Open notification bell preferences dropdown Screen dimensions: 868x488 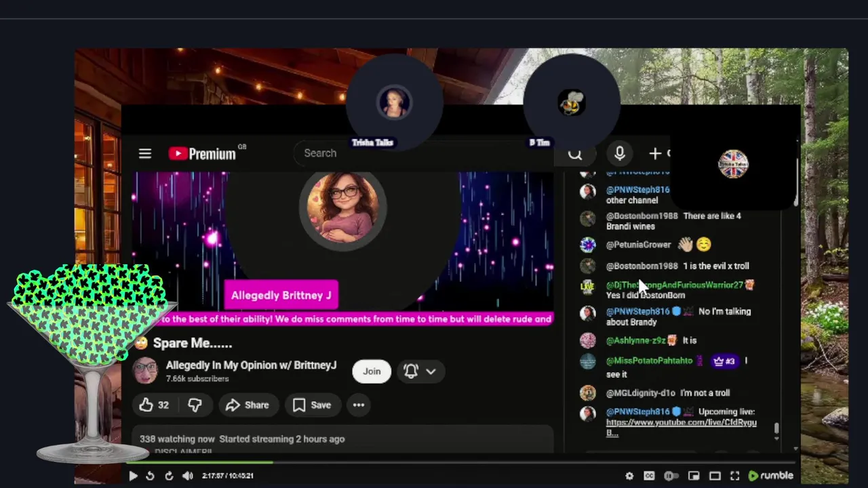(420, 371)
